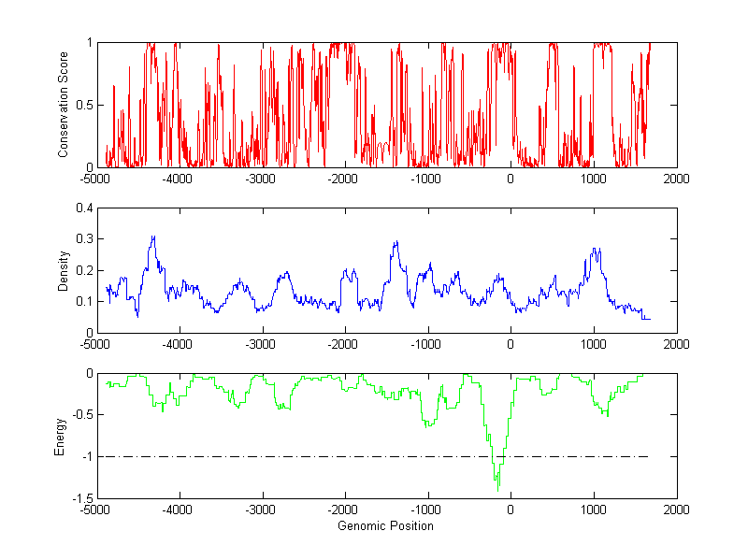The width and height of the screenshot is (748, 560).
Task: Click the Genomic Position x-axis label
Action: (x=385, y=525)
